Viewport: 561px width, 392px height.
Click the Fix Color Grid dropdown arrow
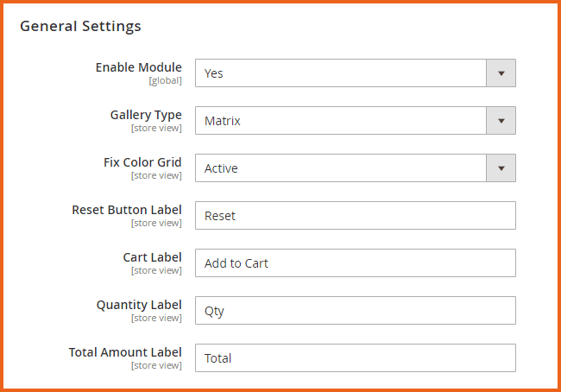501,168
